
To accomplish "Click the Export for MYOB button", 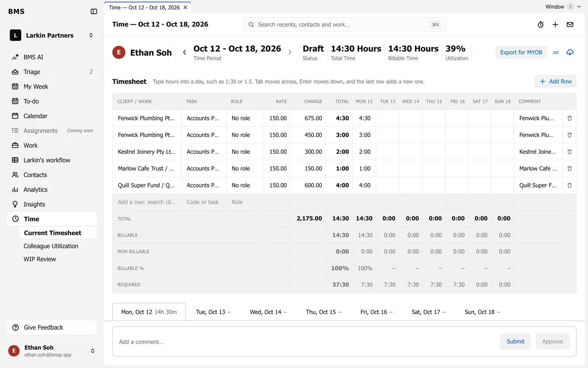I will coord(521,52).
